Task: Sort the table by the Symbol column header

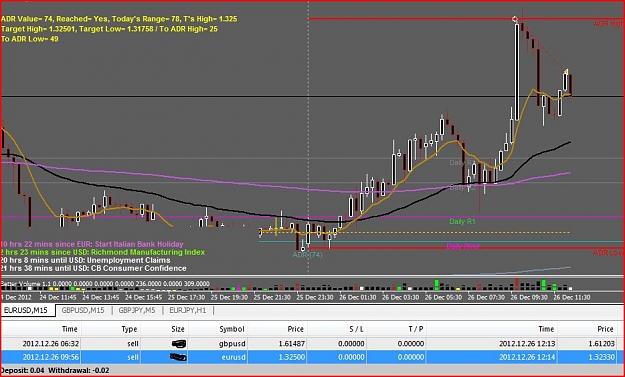Action: pyautogui.click(x=232, y=329)
